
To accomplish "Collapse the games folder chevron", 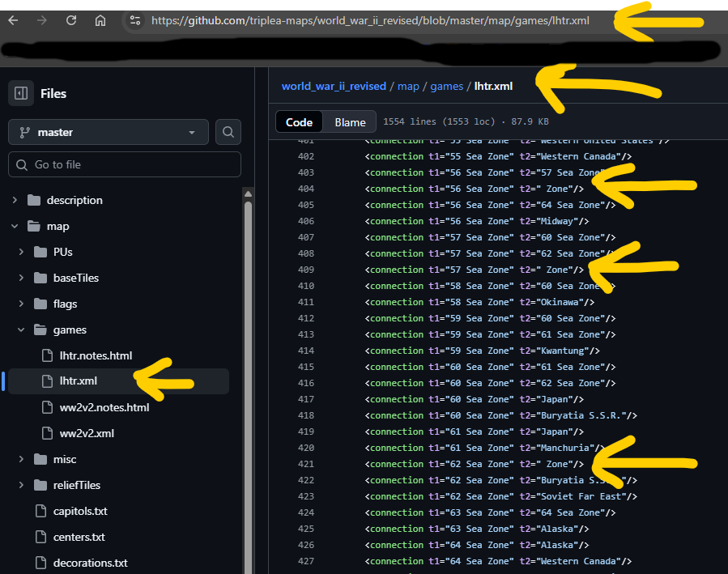I will point(21,330).
